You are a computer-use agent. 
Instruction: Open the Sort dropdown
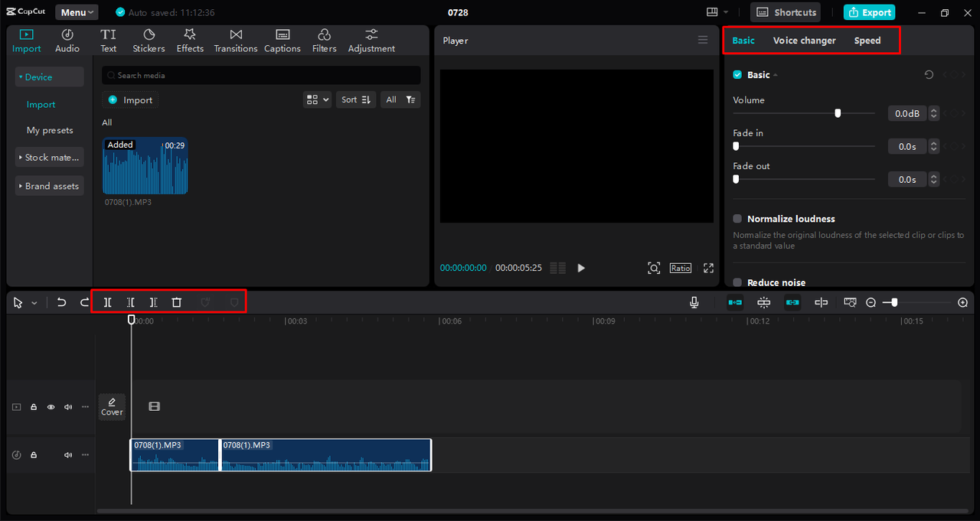(356, 99)
